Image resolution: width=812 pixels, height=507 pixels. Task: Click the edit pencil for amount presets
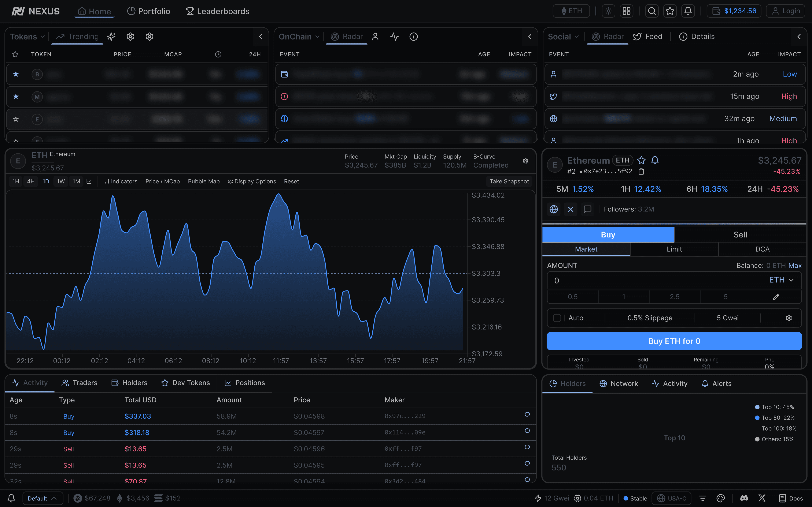point(776,297)
